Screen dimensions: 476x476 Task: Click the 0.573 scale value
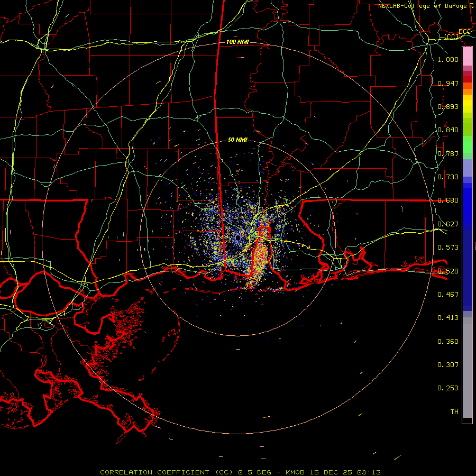448,247
